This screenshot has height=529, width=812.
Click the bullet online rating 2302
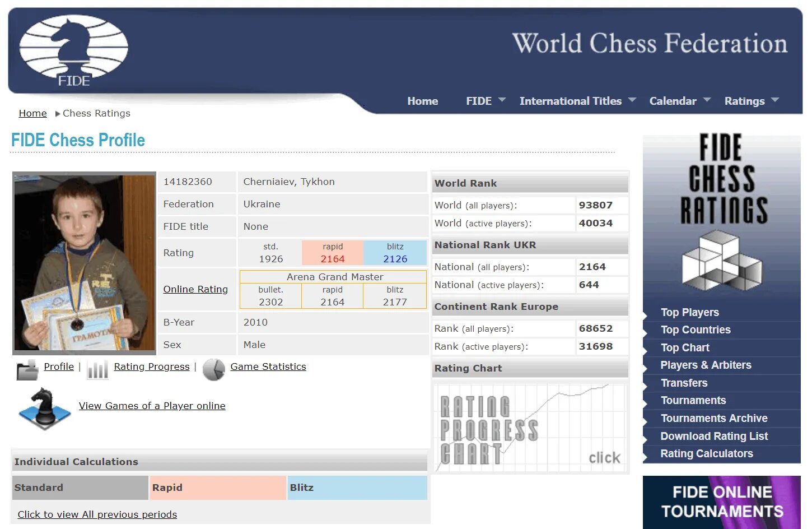click(x=271, y=302)
